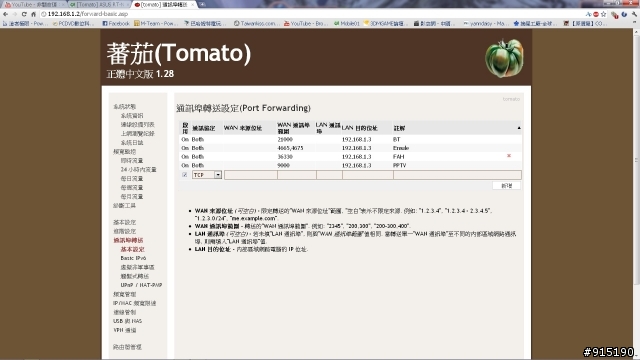This screenshot has height=360, width=640.
Task: Open IP/MAC bandwidth limiter sidebar item
Action: 134,303
